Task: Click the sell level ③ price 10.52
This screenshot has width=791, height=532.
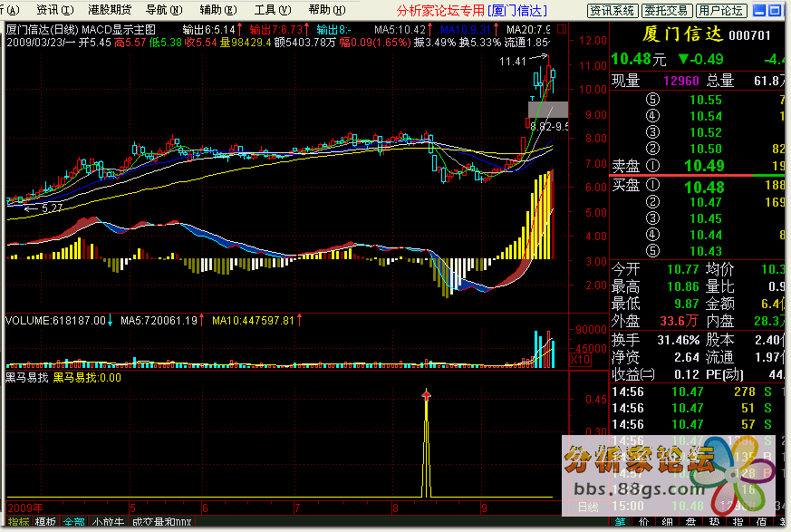Action: pyautogui.click(x=706, y=132)
